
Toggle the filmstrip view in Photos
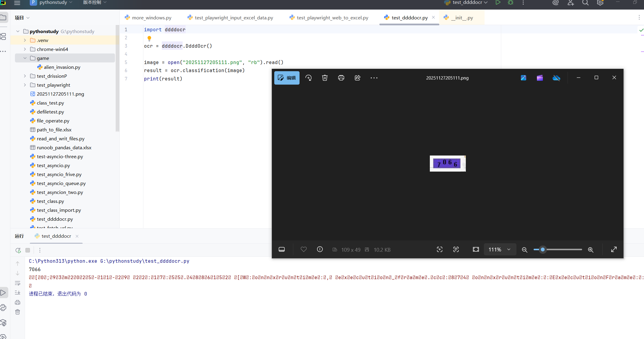point(281,249)
